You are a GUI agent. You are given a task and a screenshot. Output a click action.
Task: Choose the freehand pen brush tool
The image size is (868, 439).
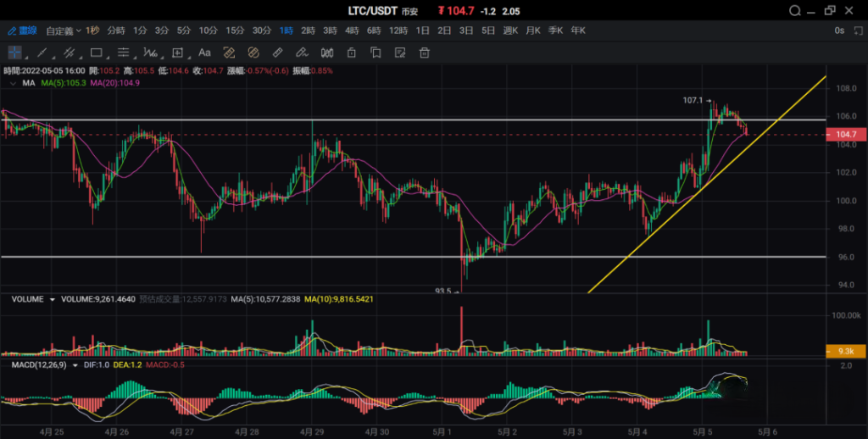(x=302, y=53)
